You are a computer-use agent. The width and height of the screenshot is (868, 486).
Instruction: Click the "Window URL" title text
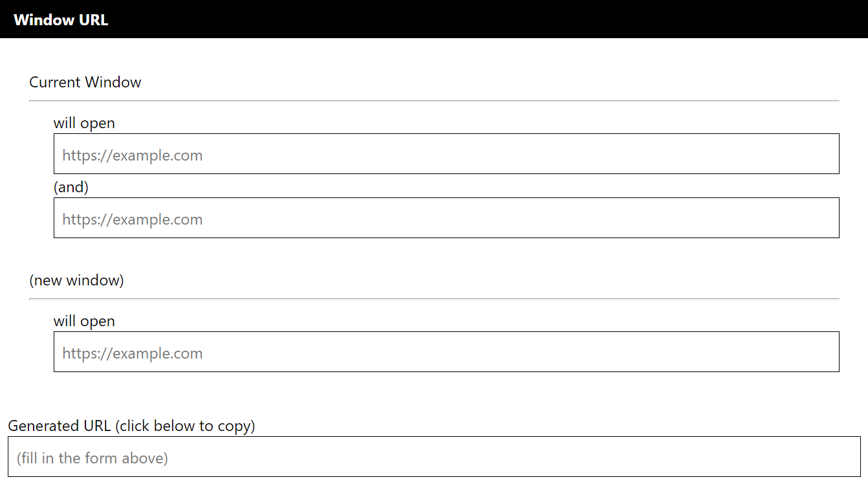(x=60, y=19)
